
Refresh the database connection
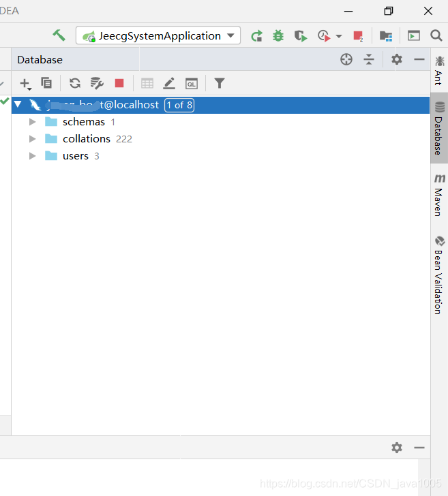click(75, 83)
